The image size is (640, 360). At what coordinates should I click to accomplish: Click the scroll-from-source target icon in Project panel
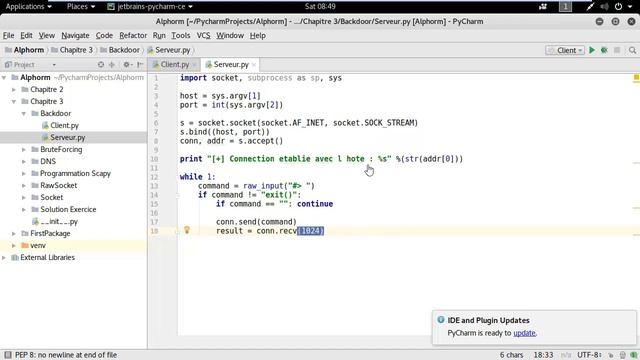pyautogui.click(x=101, y=64)
